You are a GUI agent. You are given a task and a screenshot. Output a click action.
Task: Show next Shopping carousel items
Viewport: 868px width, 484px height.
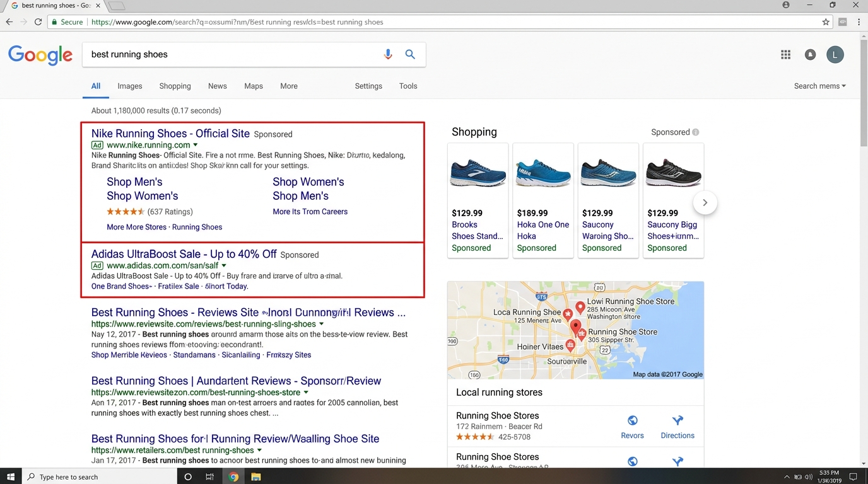[x=705, y=202]
